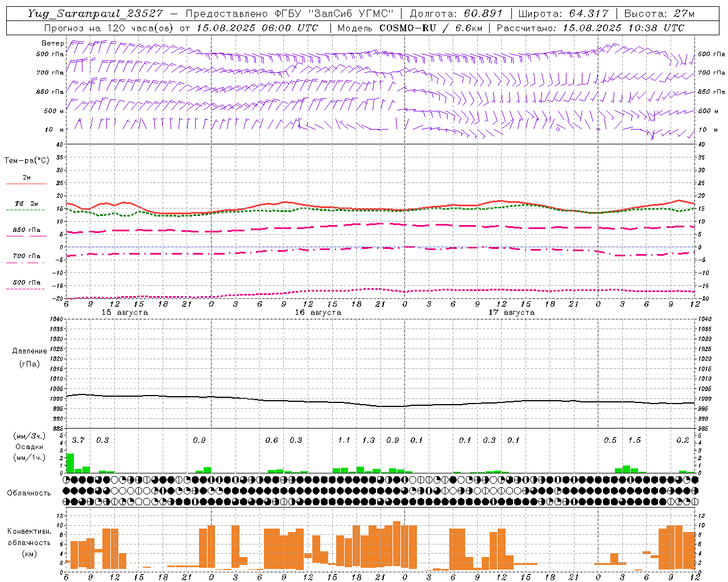Image resolution: width=728 pixels, height=582 pixels.
Task: Select the '(мм/3ч.)' precipitation unit label
Action: pyautogui.click(x=30, y=436)
